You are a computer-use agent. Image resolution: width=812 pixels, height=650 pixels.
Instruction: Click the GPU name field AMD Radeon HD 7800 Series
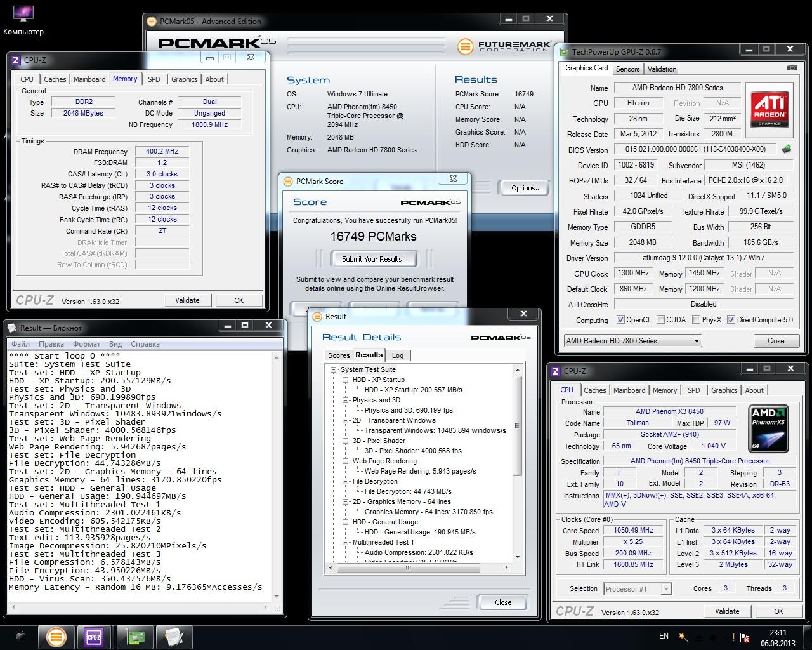pos(677,88)
